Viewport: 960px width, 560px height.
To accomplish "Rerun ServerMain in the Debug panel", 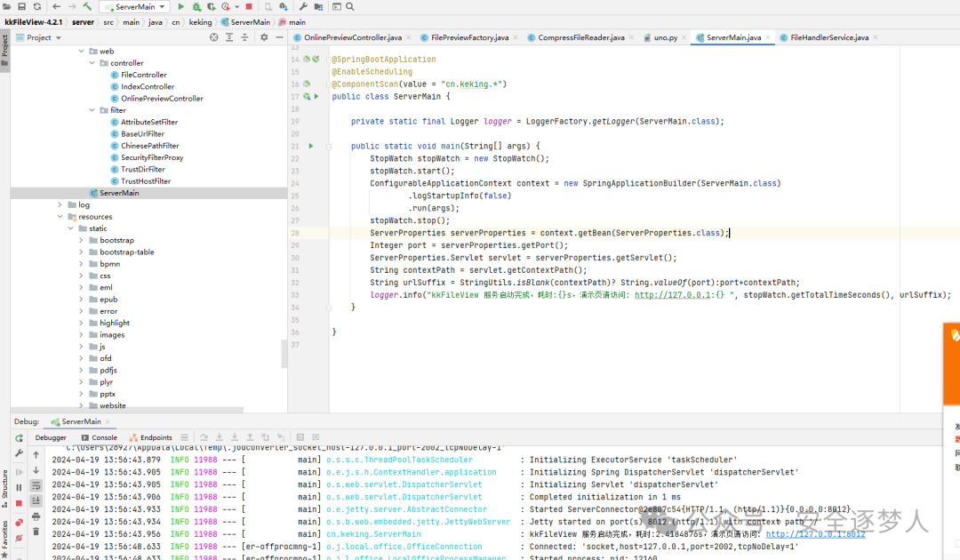I will click(19, 438).
